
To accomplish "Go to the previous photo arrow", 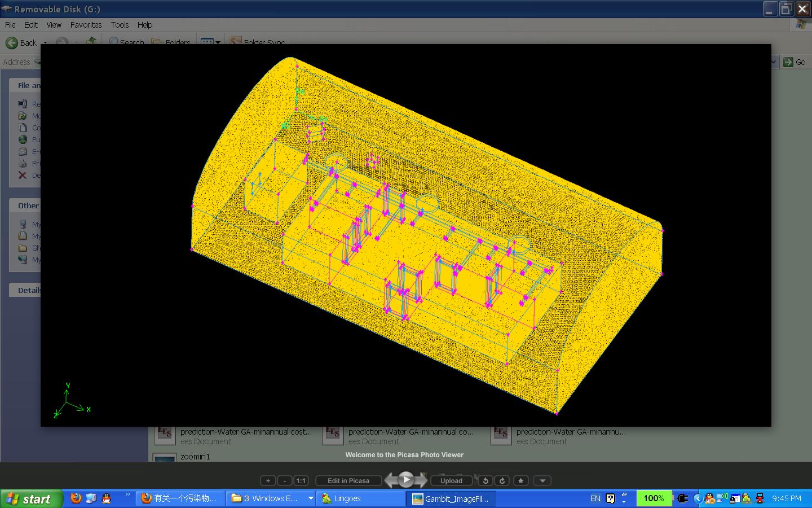I will 390,481.
